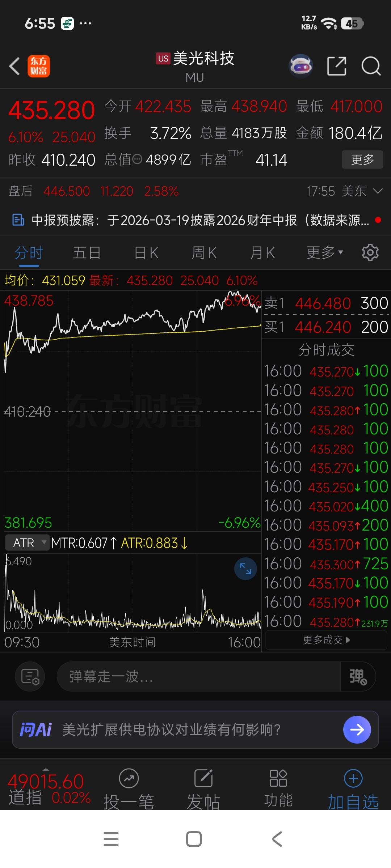Tap 买1 446.240 bid quote
The height and width of the screenshot is (868, 391).
[x=326, y=327]
